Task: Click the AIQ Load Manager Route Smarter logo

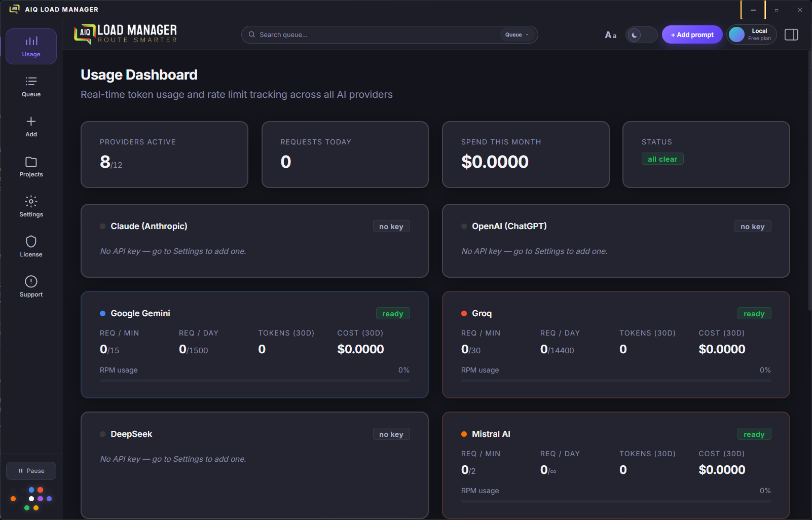Action: point(126,34)
